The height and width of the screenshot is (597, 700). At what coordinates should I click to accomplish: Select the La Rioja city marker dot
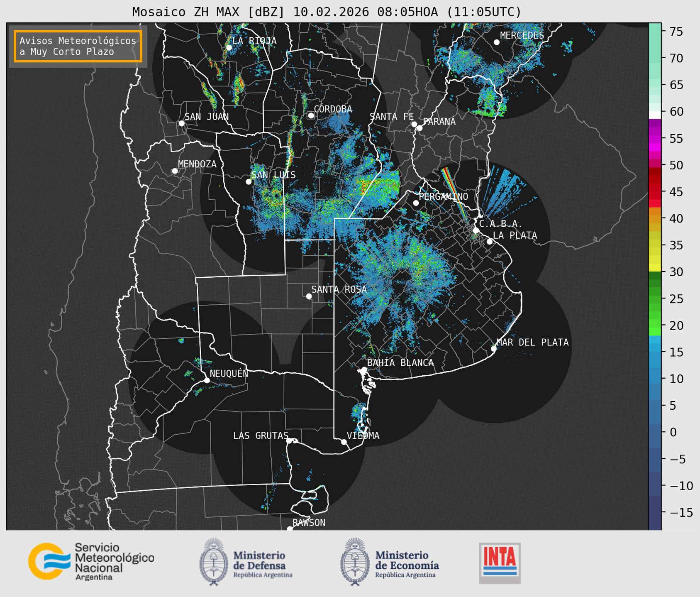point(229,47)
